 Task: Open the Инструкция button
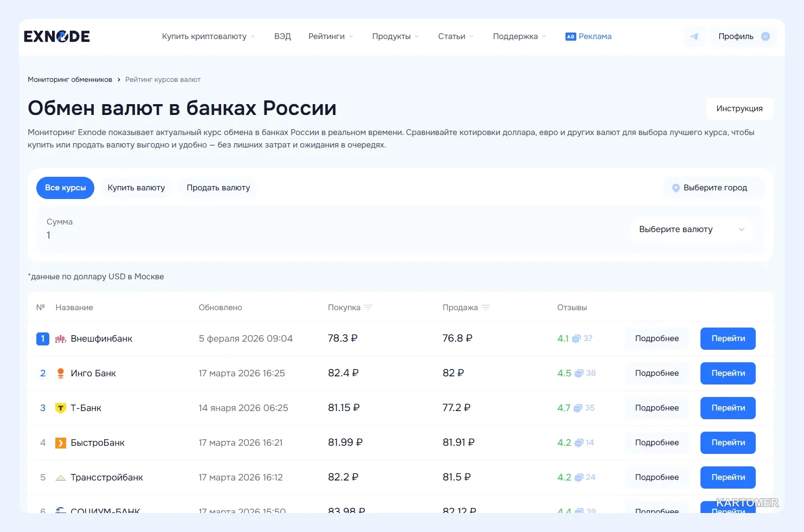[739, 108]
